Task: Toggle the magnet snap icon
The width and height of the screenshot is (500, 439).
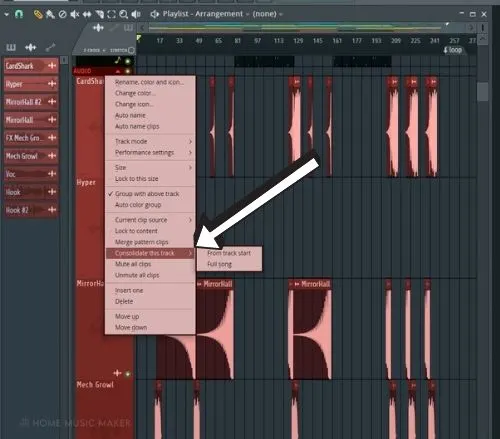Action: pos(19,14)
